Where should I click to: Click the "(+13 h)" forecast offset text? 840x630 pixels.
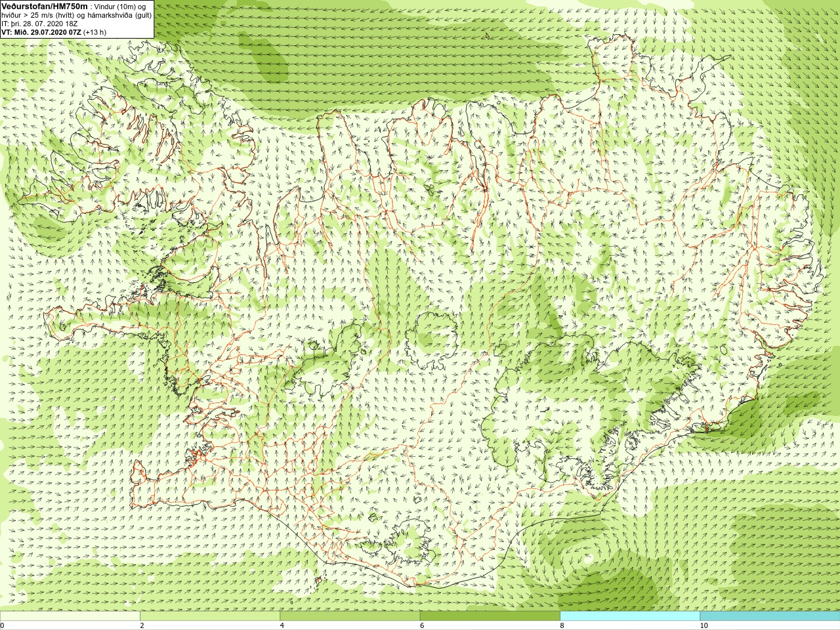[x=95, y=32]
